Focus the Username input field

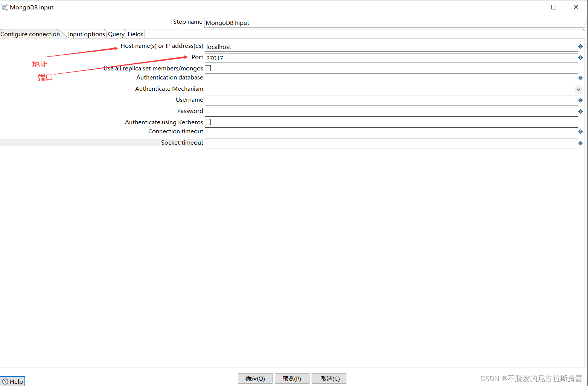point(391,101)
